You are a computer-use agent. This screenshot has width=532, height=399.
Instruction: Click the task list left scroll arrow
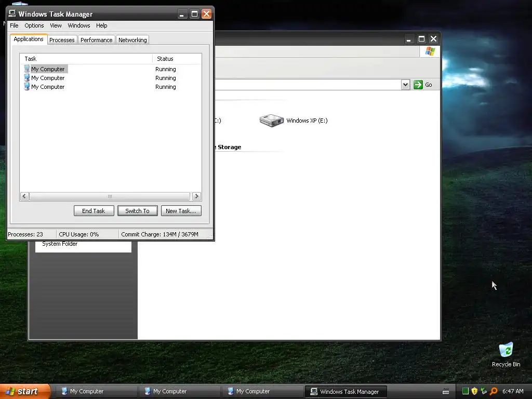24,196
